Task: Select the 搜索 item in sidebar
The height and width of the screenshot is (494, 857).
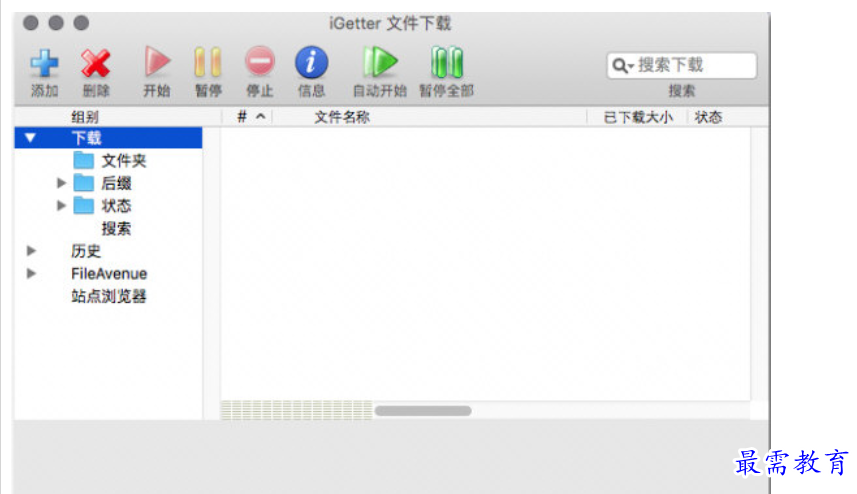Action: click(x=116, y=228)
